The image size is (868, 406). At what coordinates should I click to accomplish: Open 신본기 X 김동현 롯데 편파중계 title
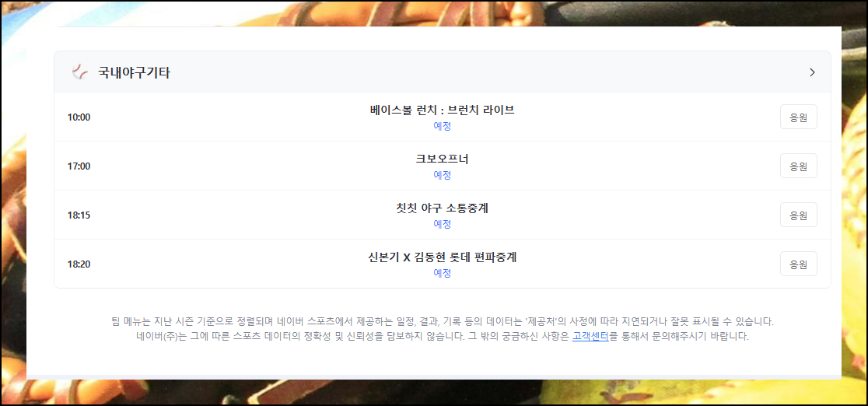coord(443,257)
